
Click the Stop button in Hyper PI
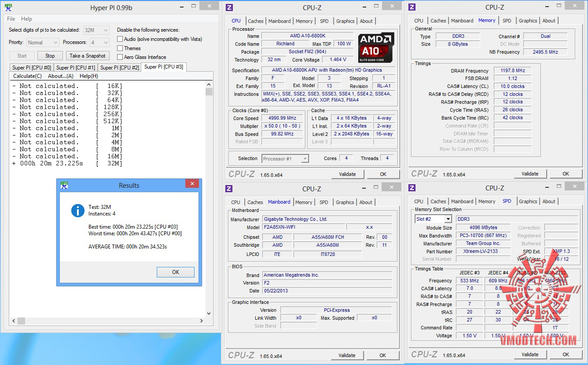tap(50, 56)
